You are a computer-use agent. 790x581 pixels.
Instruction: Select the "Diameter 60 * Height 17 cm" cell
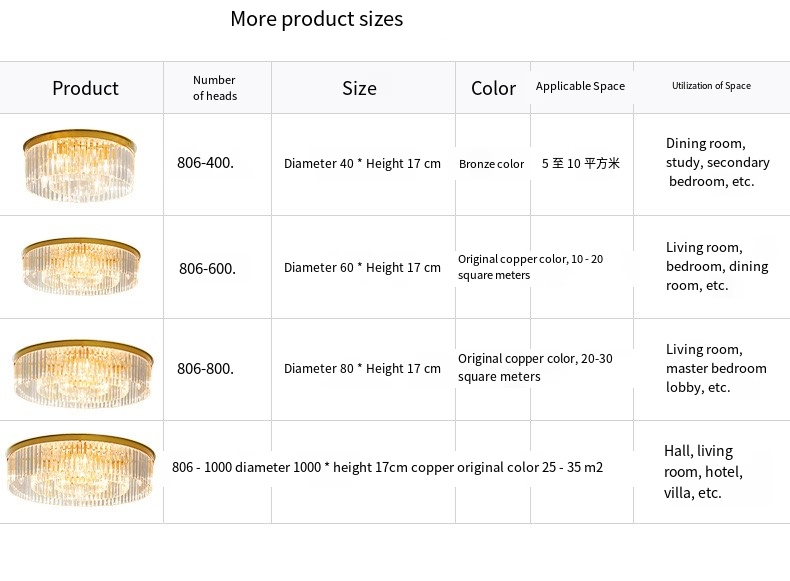pos(362,268)
